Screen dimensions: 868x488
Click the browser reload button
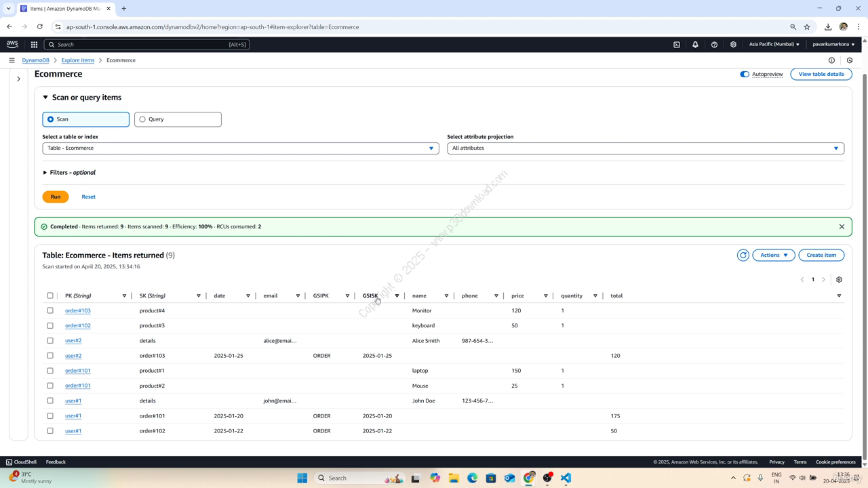pos(40,27)
